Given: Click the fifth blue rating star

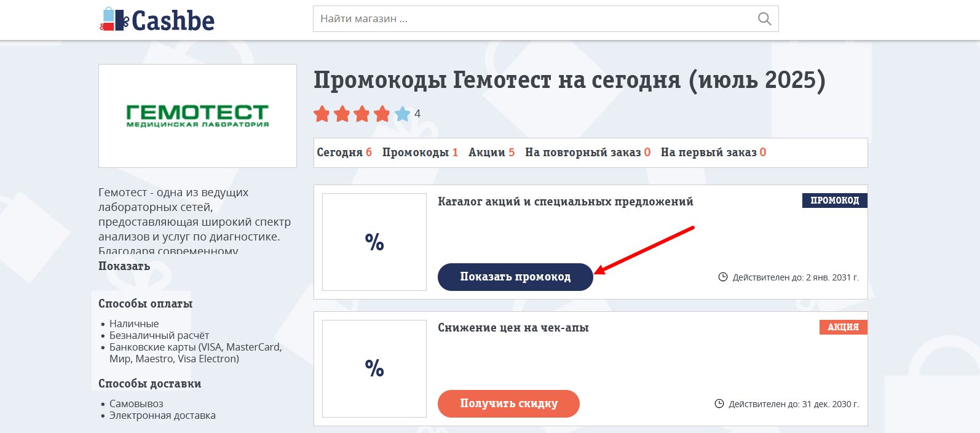Looking at the screenshot, I should point(403,114).
